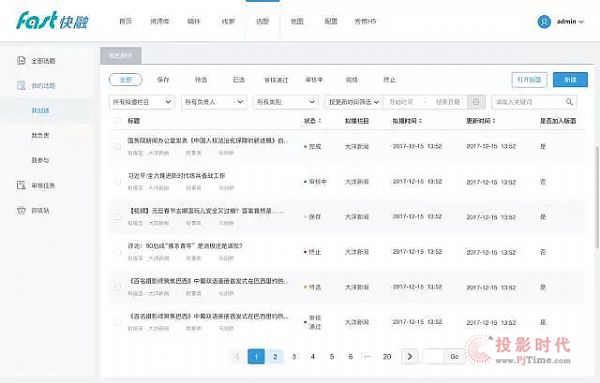Click the blue new-topic button
This screenshot has height=383, width=600.
pyautogui.click(x=570, y=80)
